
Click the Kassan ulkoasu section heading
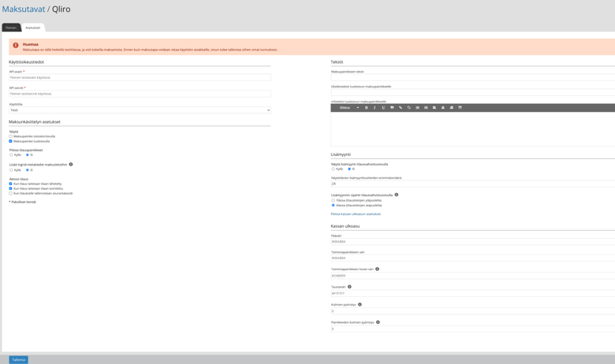(345, 226)
